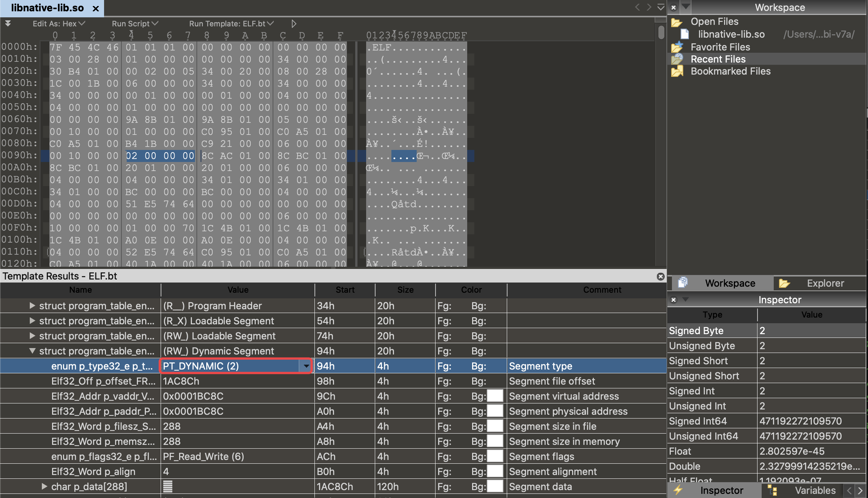The width and height of the screenshot is (868, 498).
Task: Open the PT_DYNAMIC value dropdown arrow
Action: tap(306, 366)
